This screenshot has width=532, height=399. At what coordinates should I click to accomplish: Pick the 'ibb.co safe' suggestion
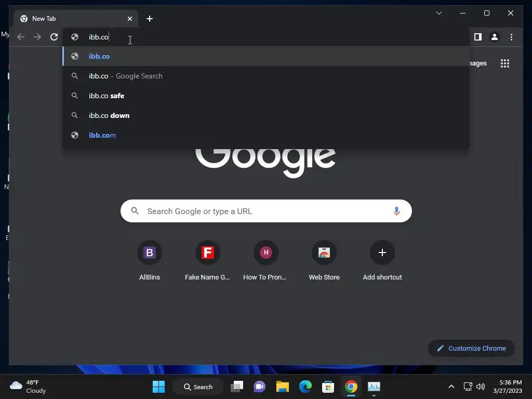pyautogui.click(x=266, y=96)
